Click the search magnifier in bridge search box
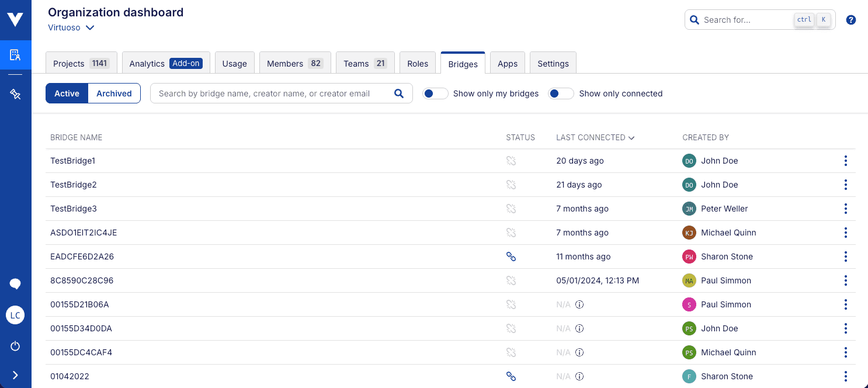The image size is (868, 388). tap(399, 93)
